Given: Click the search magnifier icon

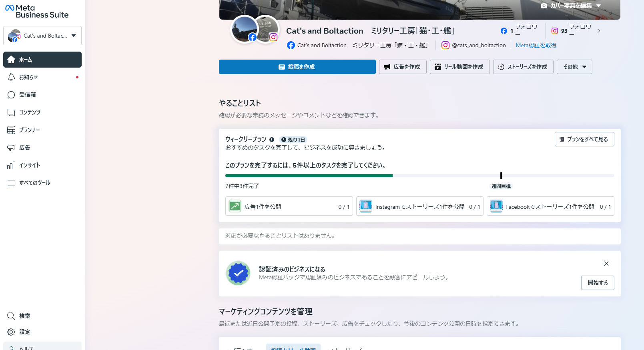Looking at the screenshot, I should (11, 316).
